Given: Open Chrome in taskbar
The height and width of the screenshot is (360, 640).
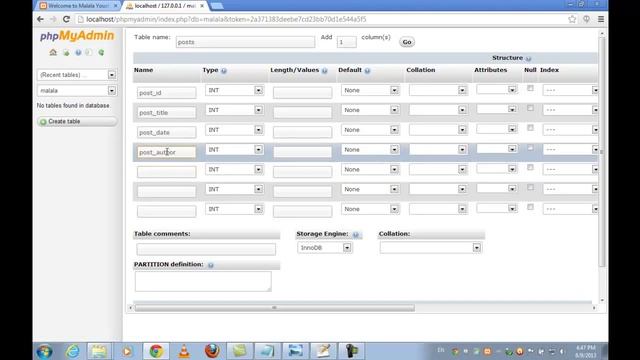Looking at the screenshot, I should (156, 351).
